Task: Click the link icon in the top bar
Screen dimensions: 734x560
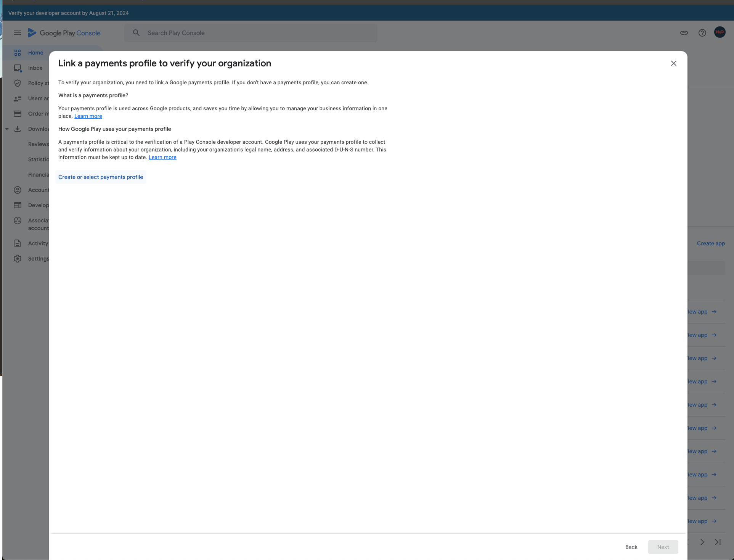Action: [684, 33]
